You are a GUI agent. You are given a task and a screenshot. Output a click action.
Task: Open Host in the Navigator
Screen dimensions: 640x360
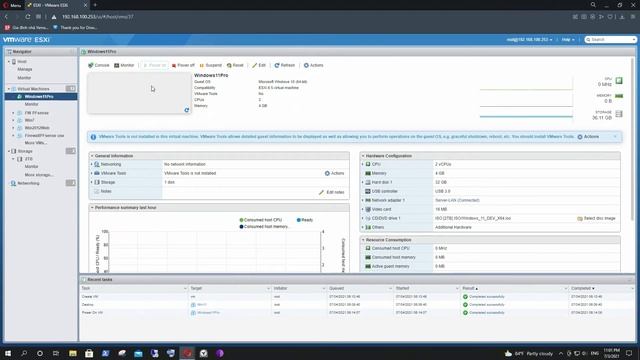[22, 62]
